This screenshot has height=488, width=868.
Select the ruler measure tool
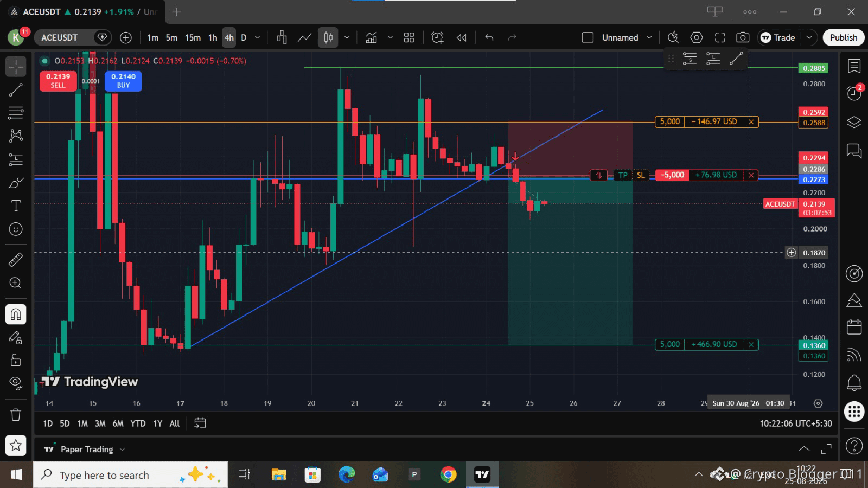tap(16, 260)
